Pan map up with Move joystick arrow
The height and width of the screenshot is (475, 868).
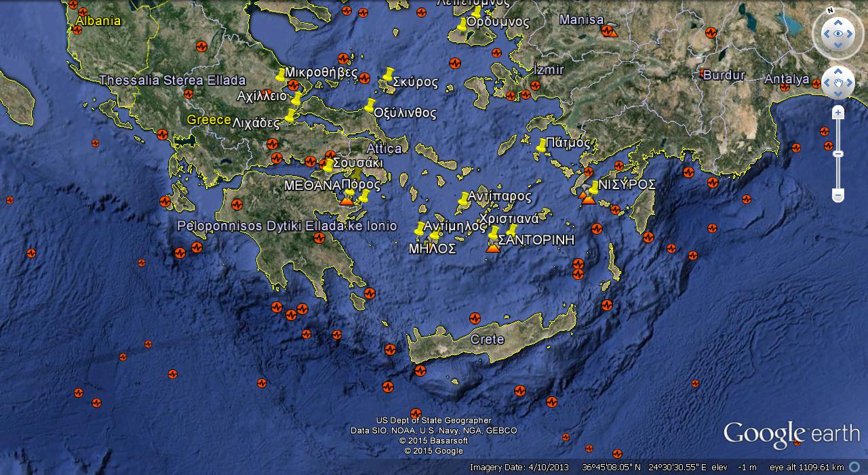point(838,71)
